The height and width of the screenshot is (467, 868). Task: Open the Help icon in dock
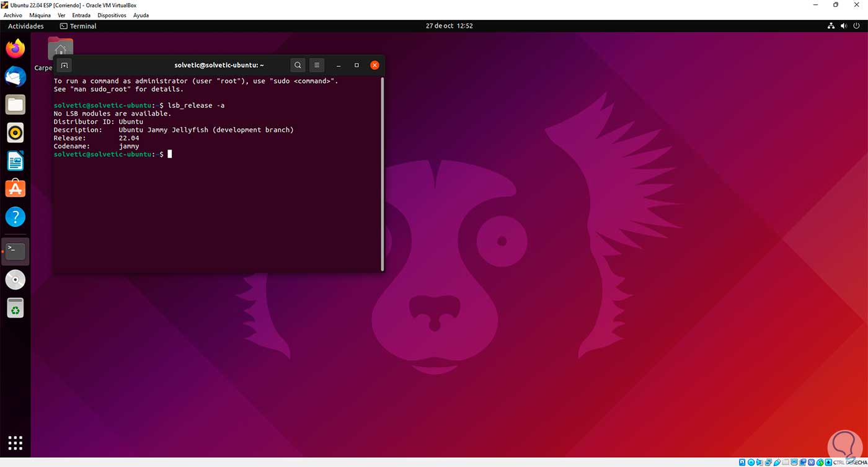(x=15, y=217)
